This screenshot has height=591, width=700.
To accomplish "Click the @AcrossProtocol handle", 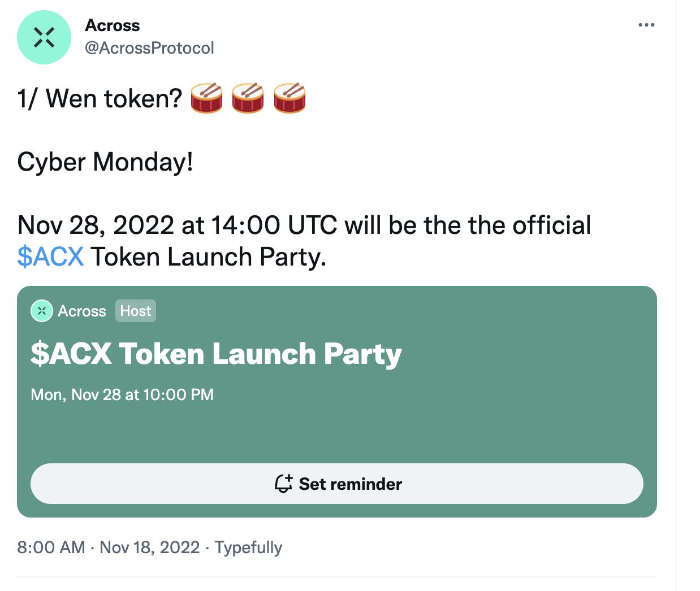I will tap(149, 48).
